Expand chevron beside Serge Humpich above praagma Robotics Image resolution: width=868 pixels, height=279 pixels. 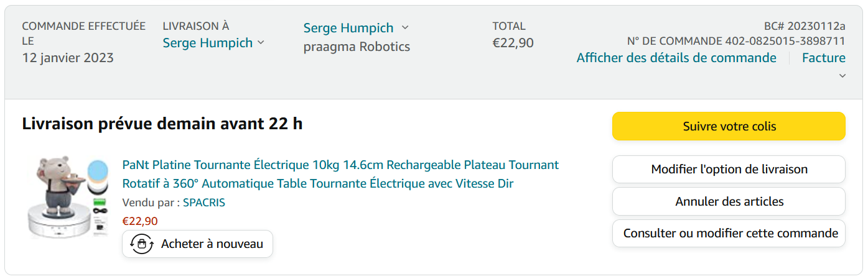405,27
